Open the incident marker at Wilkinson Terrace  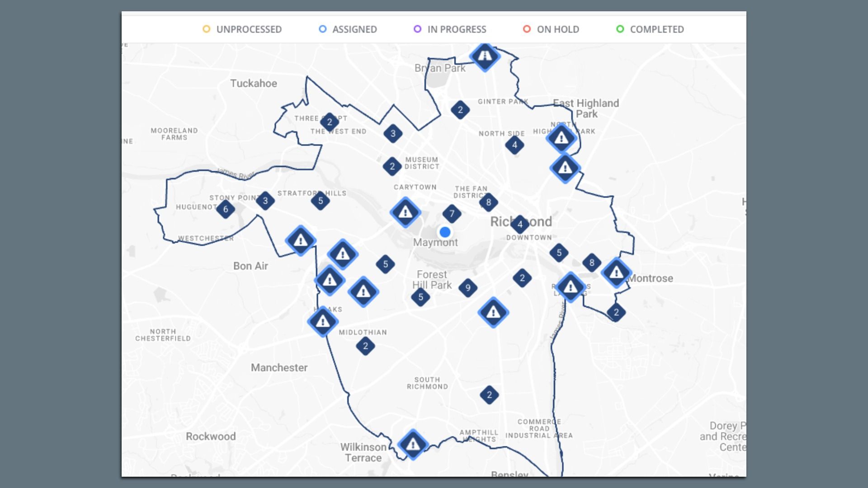click(413, 444)
